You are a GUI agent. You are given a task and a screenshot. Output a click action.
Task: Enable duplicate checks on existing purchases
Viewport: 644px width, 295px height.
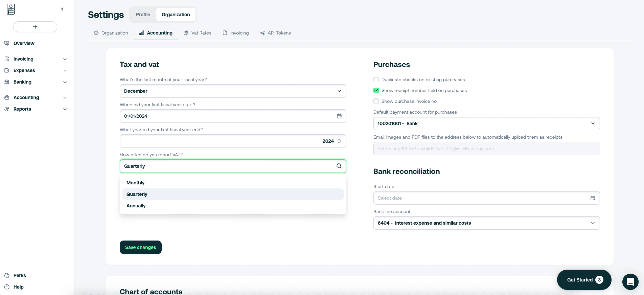tap(376, 80)
